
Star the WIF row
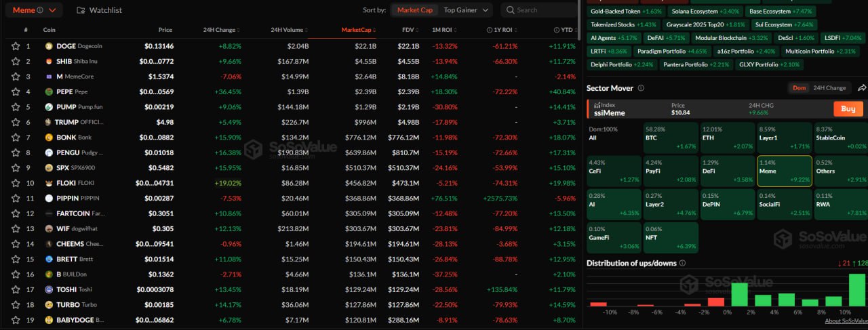coord(15,228)
